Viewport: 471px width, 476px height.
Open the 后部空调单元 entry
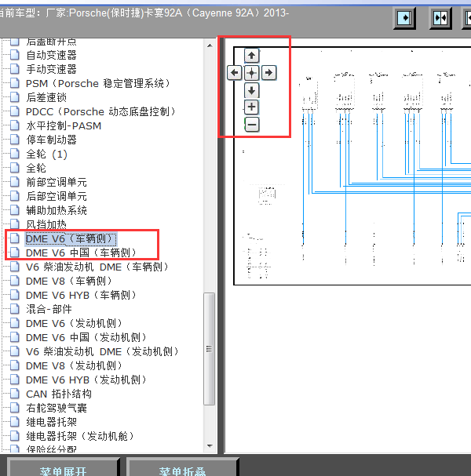click(57, 196)
